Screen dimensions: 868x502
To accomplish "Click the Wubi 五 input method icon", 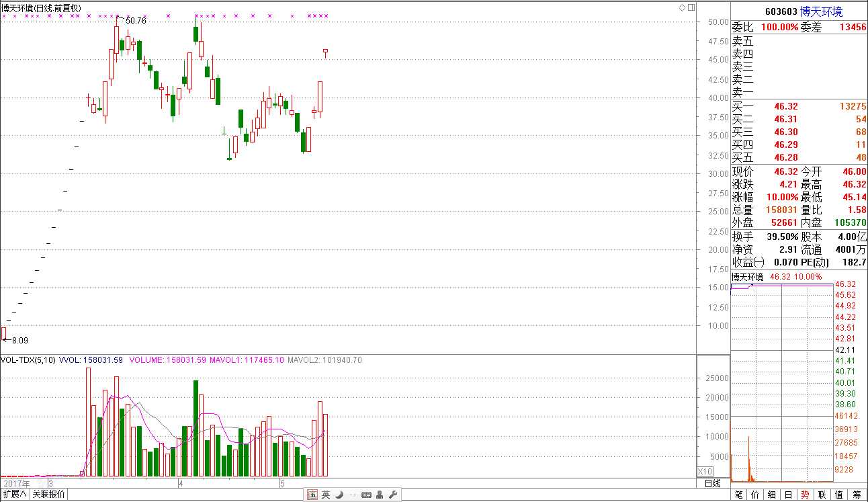I will (x=312, y=495).
